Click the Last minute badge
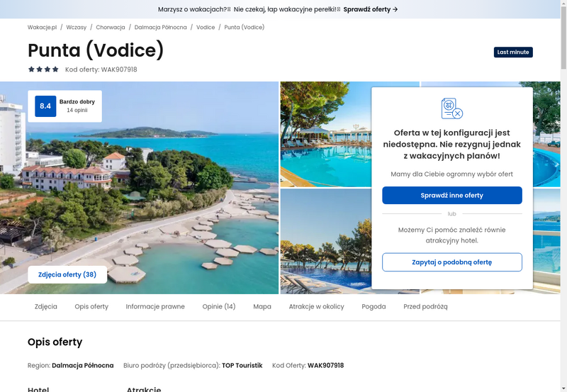 513,52
